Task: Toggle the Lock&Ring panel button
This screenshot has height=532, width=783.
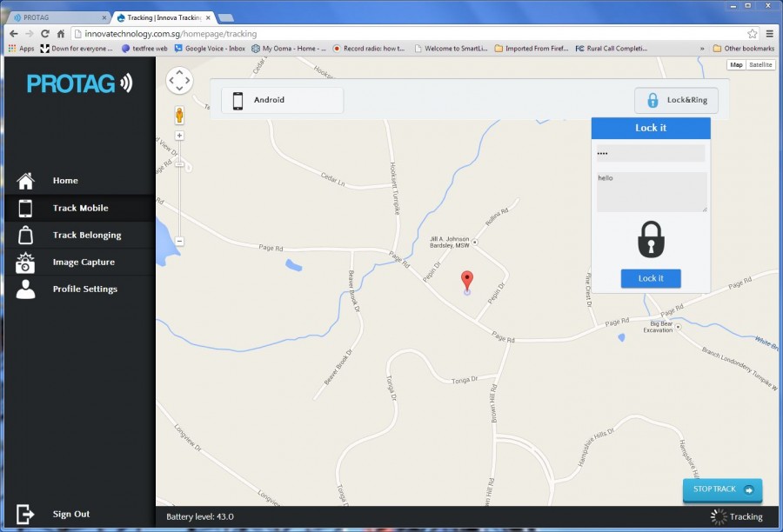Action: click(676, 100)
